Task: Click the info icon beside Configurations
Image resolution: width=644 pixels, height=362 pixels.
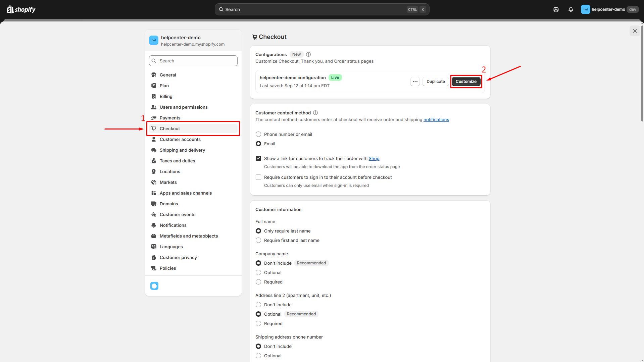Action: pyautogui.click(x=308, y=54)
